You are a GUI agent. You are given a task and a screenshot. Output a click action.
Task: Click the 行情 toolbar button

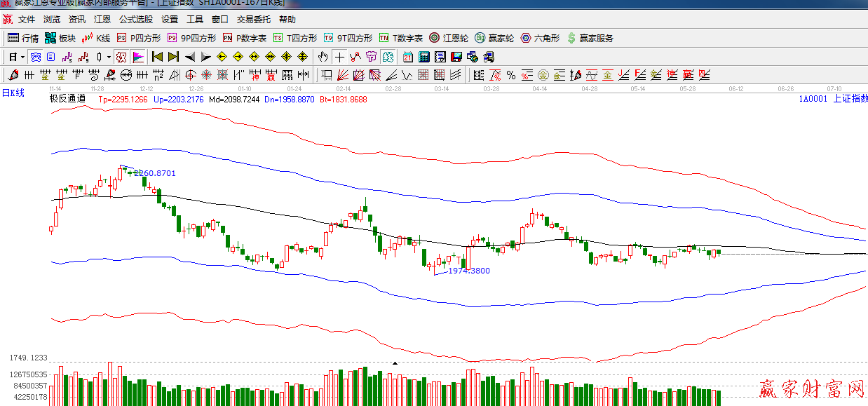click(23, 38)
